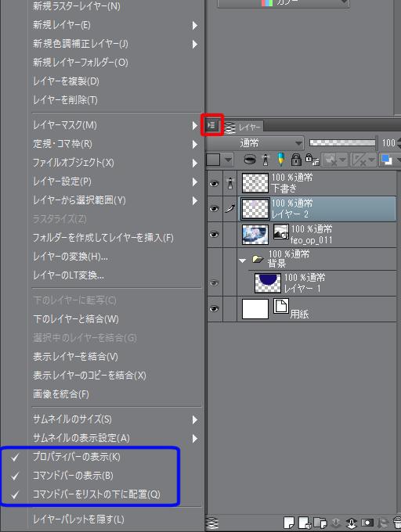
Task: Hide the fgo_op_011 layer
Action: pos(214,235)
